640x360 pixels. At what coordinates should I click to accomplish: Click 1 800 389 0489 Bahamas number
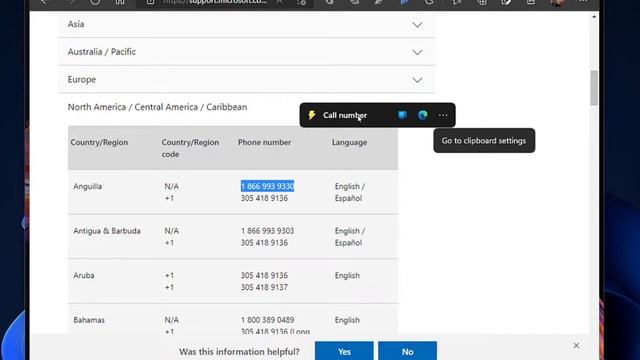point(267,320)
